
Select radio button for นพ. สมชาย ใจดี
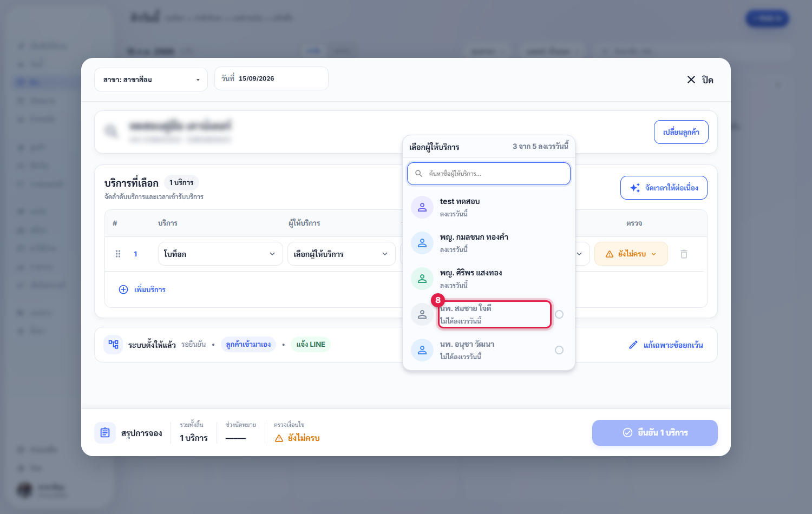coord(559,314)
